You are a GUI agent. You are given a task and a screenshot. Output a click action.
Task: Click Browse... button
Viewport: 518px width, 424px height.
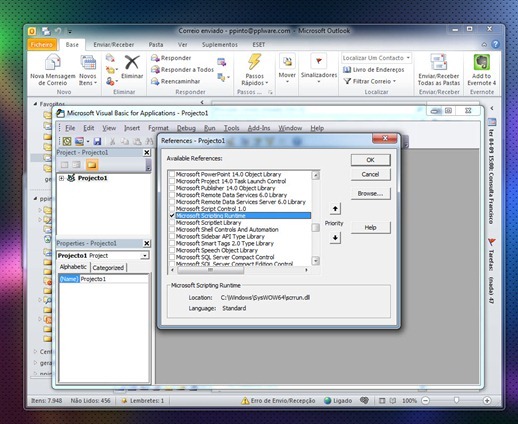[x=370, y=194]
